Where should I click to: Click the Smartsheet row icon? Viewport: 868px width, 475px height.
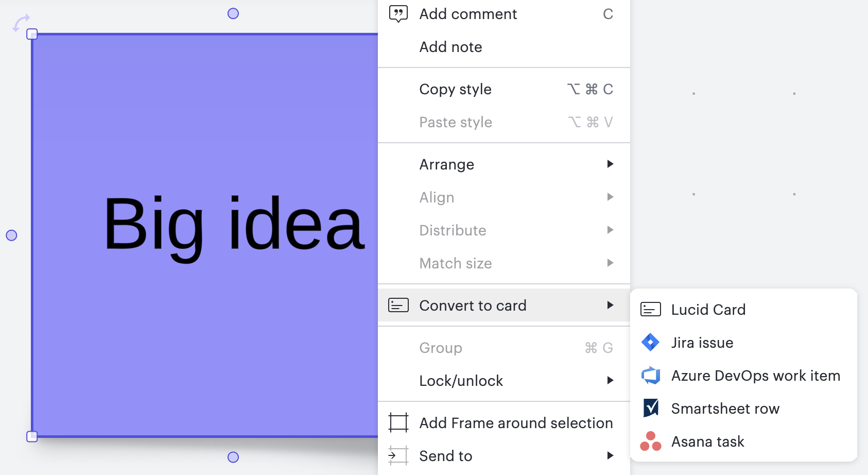point(650,408)
